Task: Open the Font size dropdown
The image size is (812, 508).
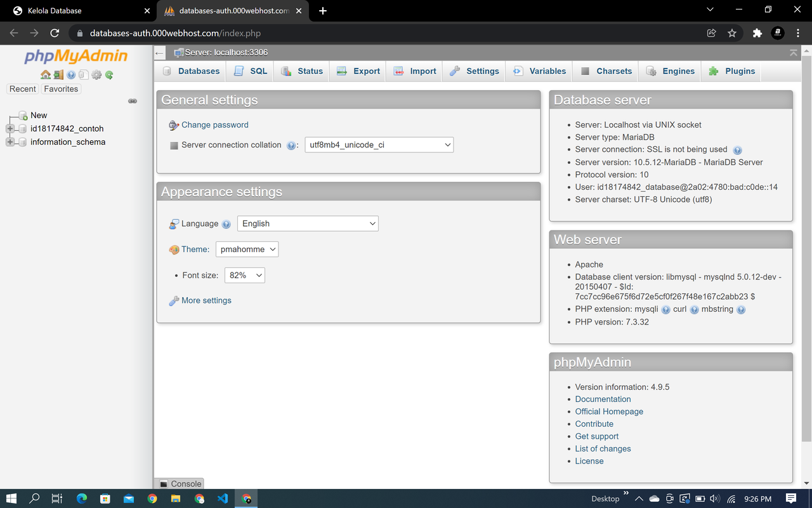Action: point(245,276)
